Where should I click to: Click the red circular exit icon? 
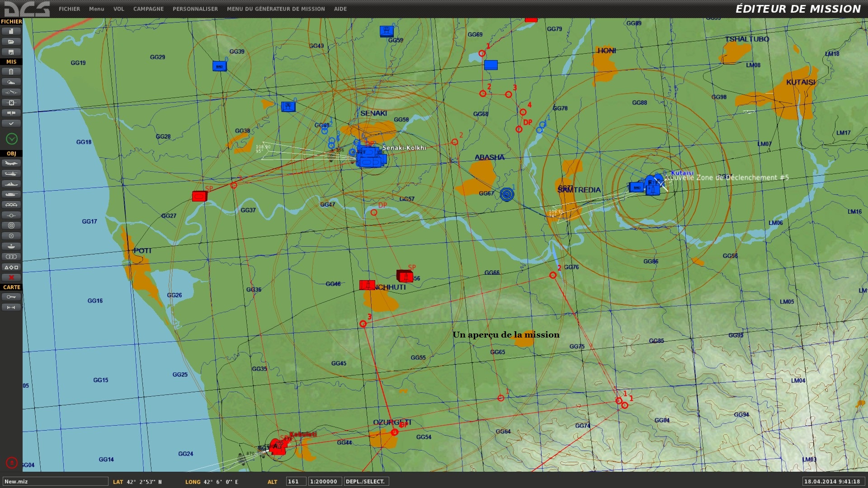click(12, 463)
